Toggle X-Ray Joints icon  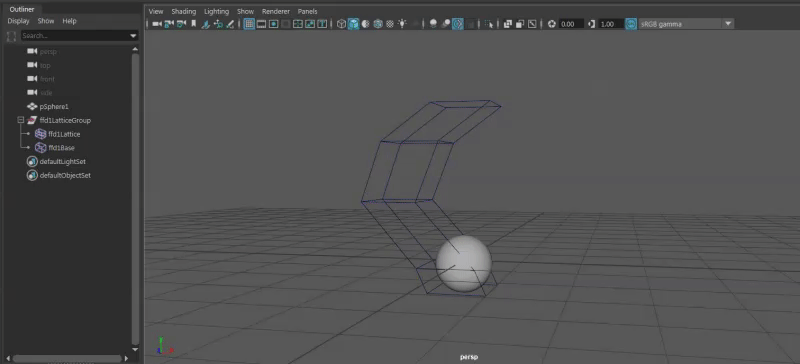tap(532, 24)
